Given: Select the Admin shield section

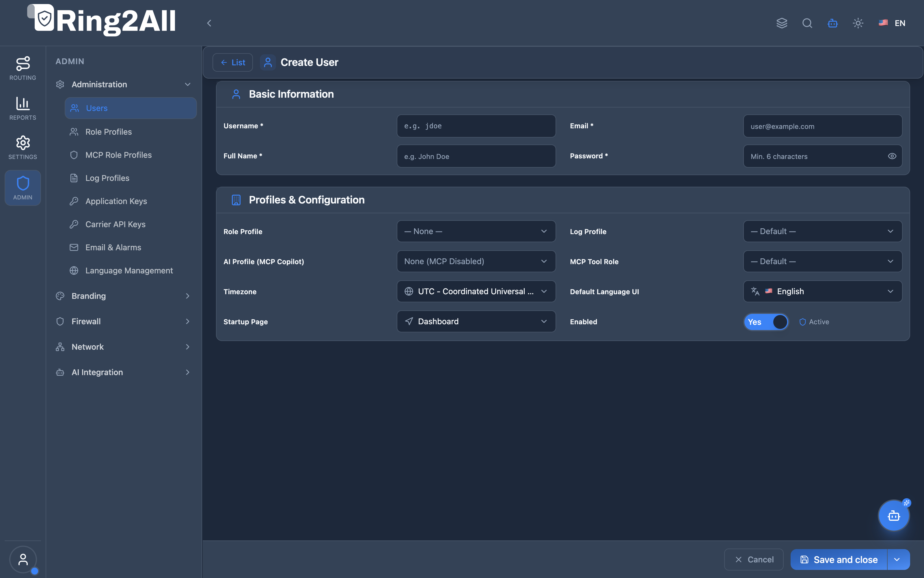Looking at the screenshot, I should click(x=23, y=188).
